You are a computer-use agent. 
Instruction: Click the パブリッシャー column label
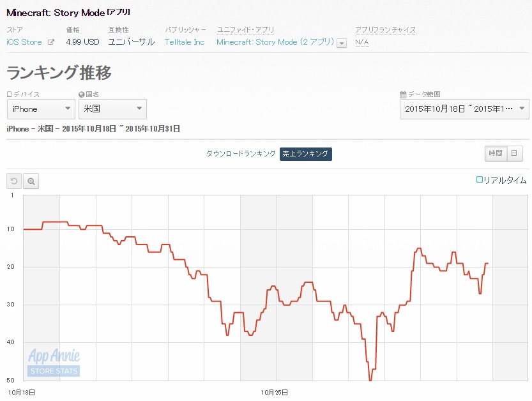tap(185, 30)
